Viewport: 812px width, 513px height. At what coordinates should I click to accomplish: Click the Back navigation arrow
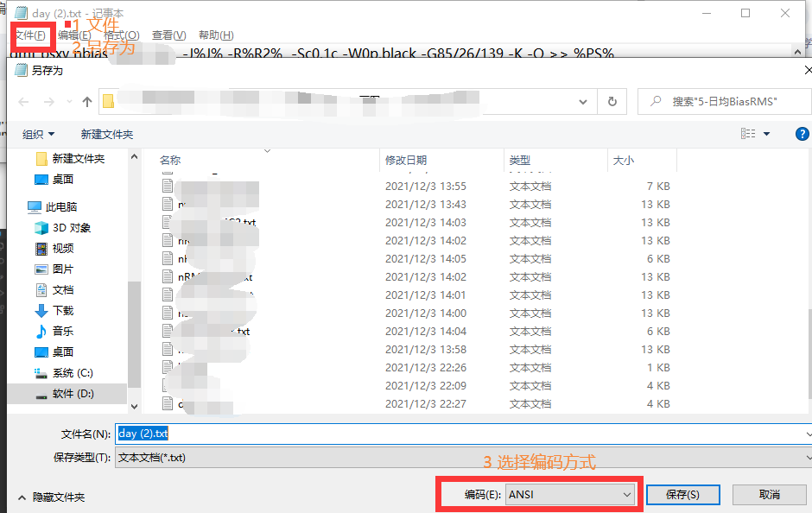pos(23,101)
